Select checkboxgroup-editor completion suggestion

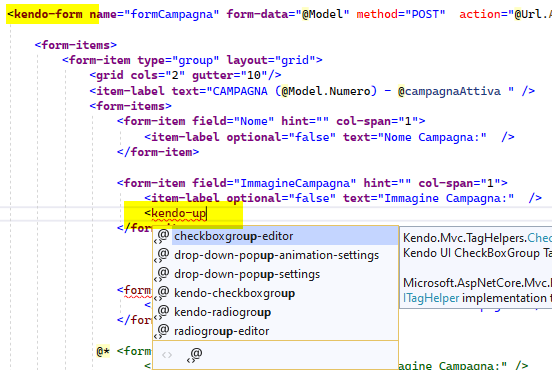[276, 236]
